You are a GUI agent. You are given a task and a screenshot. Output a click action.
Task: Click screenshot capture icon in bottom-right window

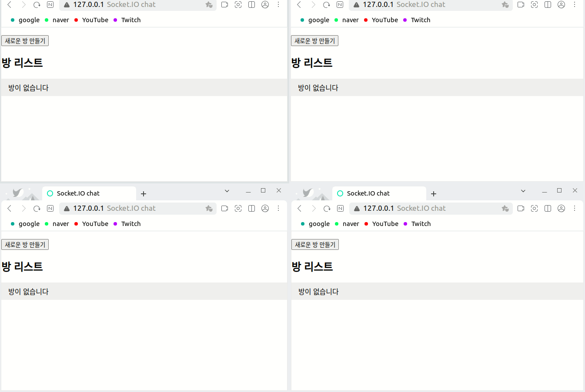(x=534, y=209)
